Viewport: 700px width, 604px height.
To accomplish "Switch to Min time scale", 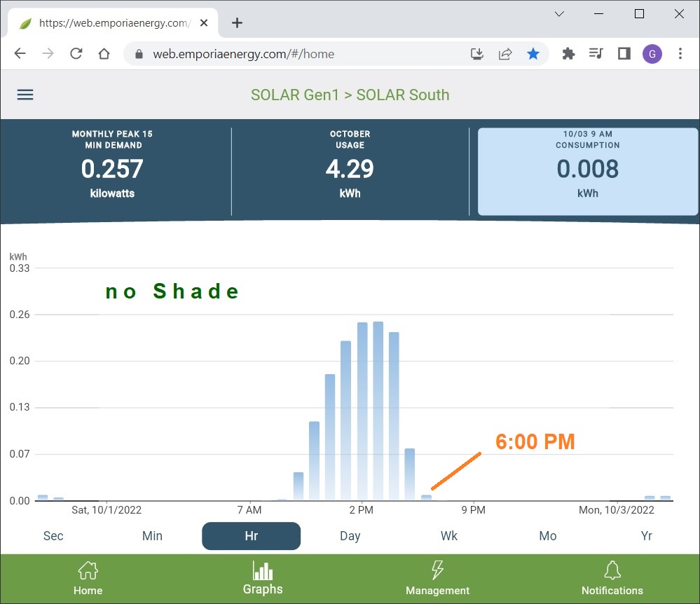I will tap(152, 536).
